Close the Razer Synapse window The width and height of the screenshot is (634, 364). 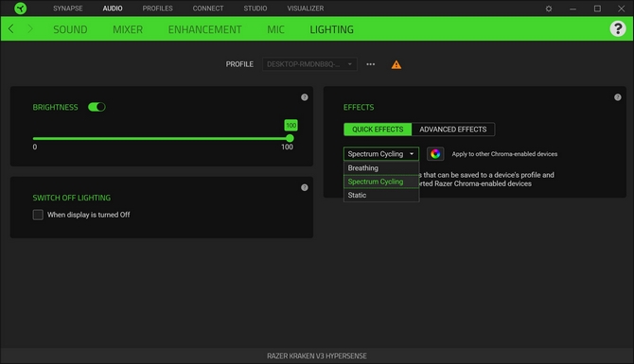(x=621, y=9)
